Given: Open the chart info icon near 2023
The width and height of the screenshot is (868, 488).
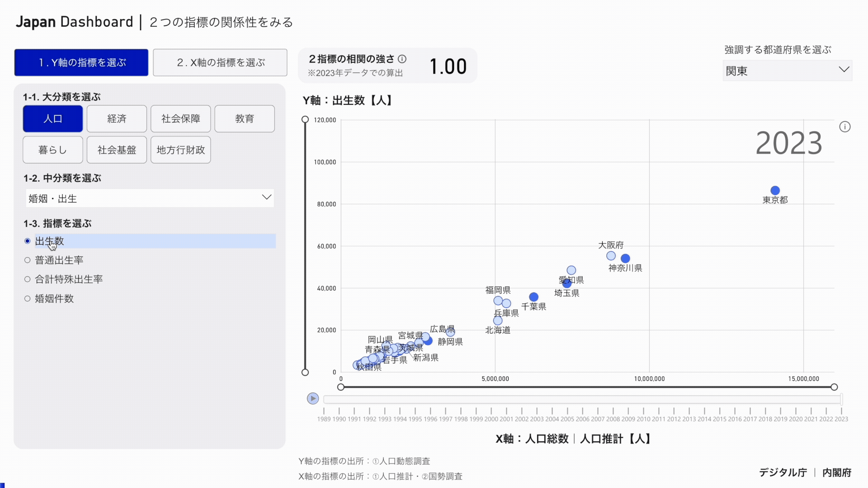Looking at the screenshot, I should 844,127.
